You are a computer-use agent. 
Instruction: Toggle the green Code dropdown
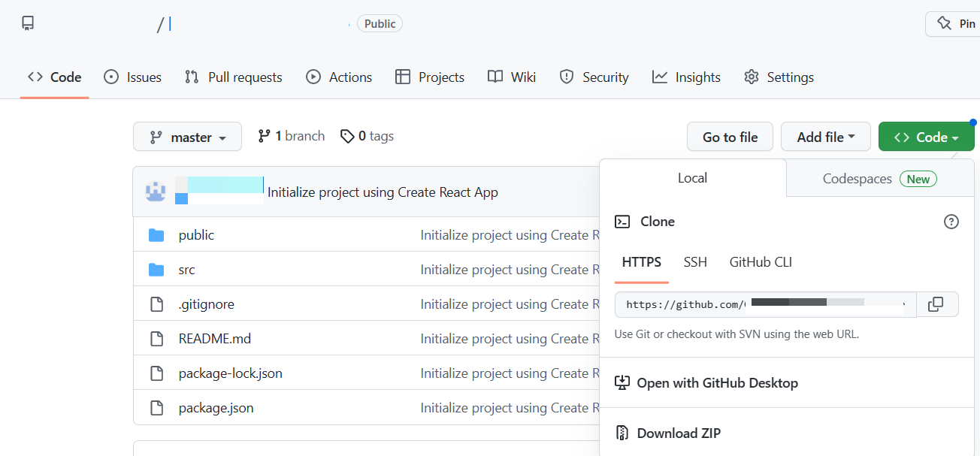pos(927,137)
